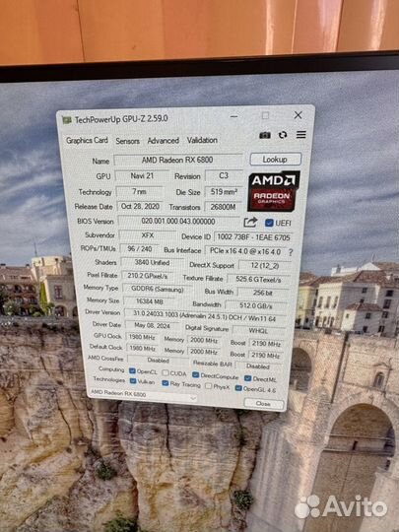The image size is (399, 532).
Task: Click the Subvendor value XFX
Action: [148, 235]
